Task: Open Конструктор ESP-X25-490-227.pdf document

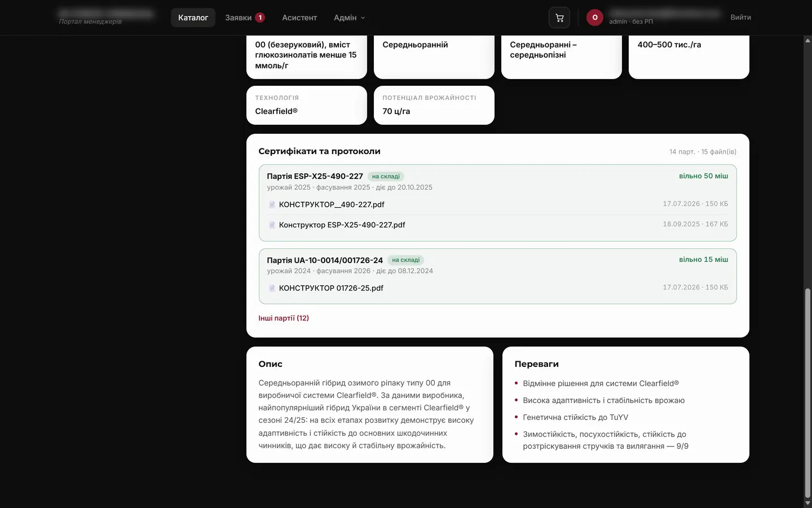Action: [342, 225]
